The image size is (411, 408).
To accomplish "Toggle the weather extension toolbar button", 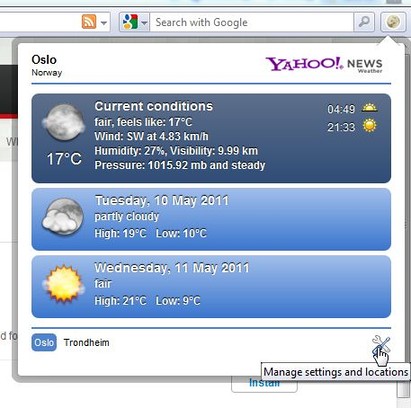I will (393, 22).
